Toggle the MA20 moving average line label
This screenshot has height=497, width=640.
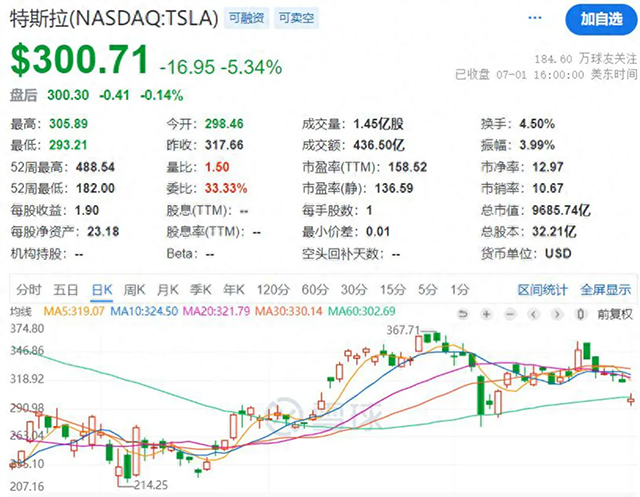(216, 311)
